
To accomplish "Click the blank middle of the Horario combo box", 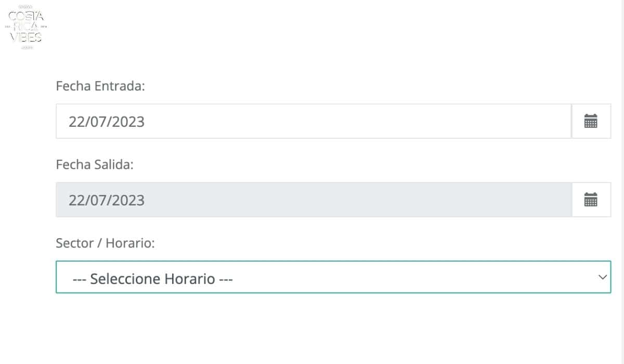I will click(x=416, y=277).
